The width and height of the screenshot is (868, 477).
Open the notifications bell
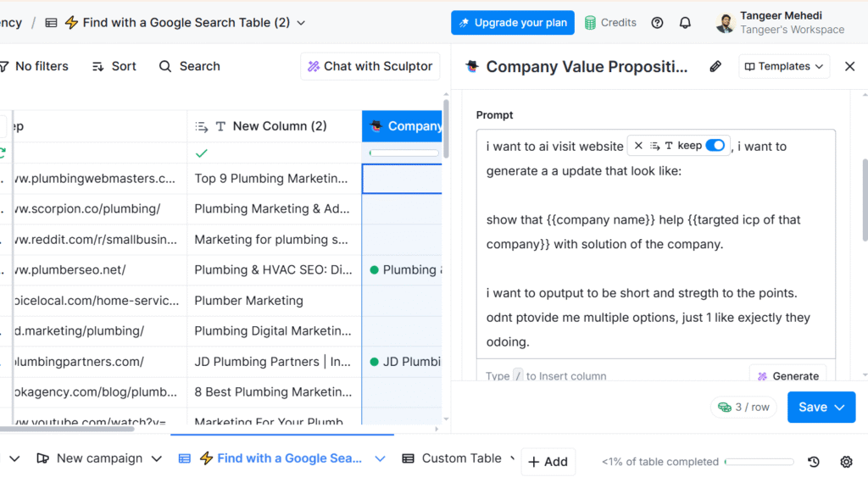[x=685, y=23]
